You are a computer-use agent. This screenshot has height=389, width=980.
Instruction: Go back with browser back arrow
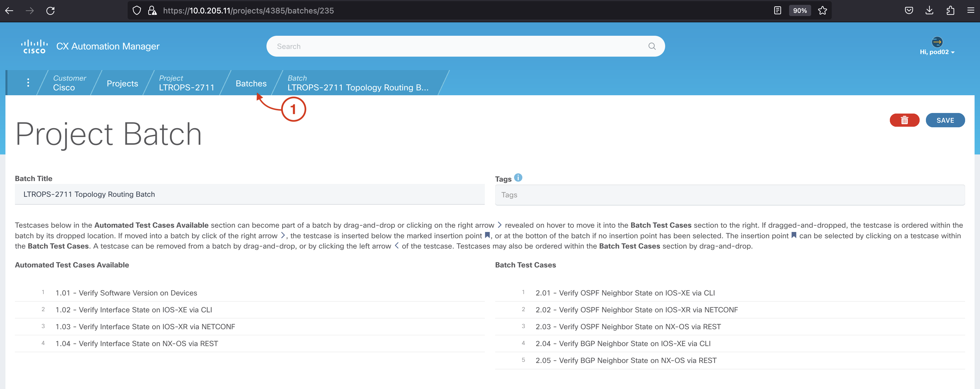tap(9, 11)
